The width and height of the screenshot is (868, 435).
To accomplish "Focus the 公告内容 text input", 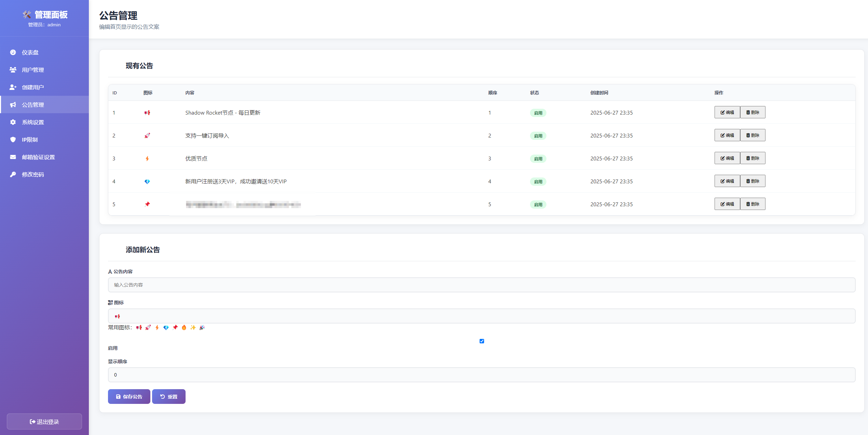I will coord(482,285).
